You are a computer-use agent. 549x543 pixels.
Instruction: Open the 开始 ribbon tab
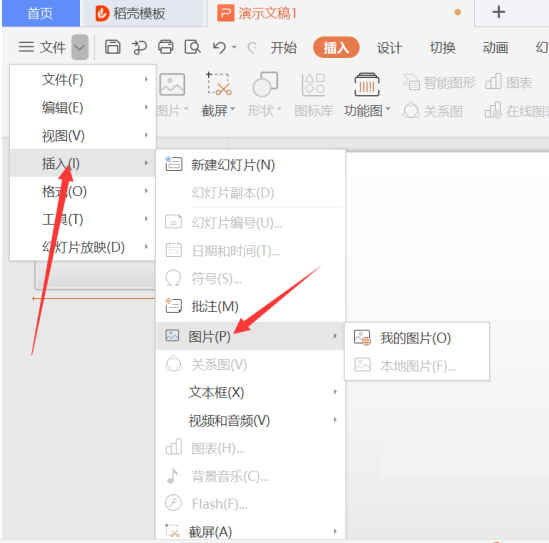(284, 47)
